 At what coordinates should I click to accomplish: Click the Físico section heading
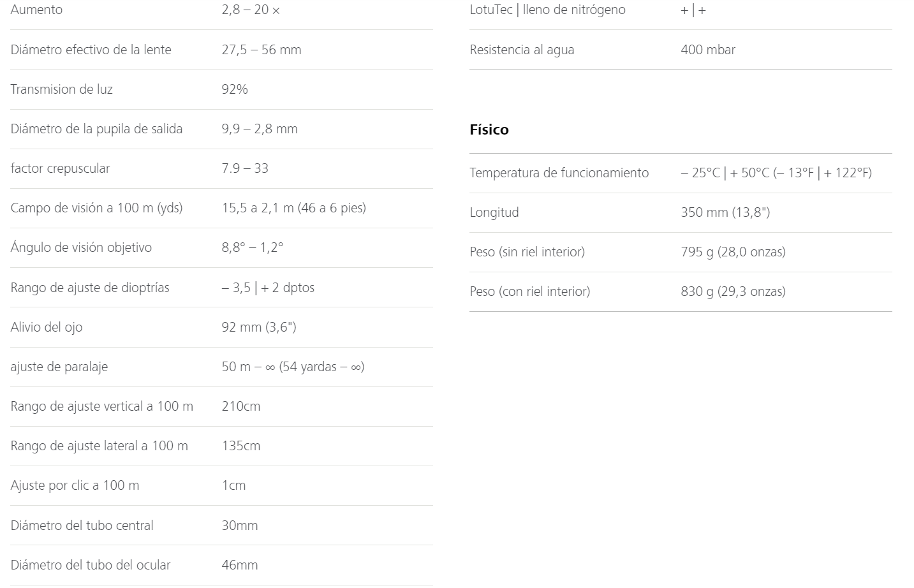(x=489, y=129)
